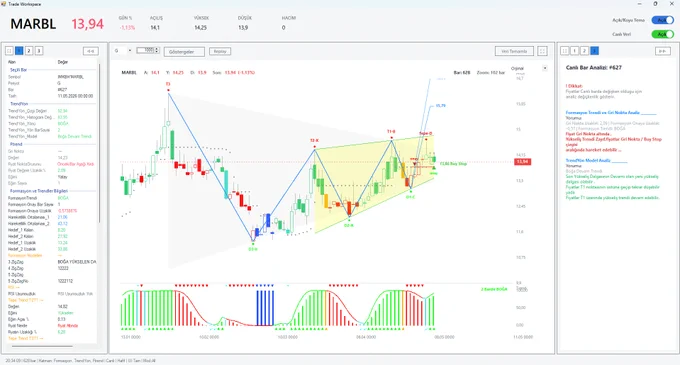Click the DÜŞÜK value 13,9

243,28
